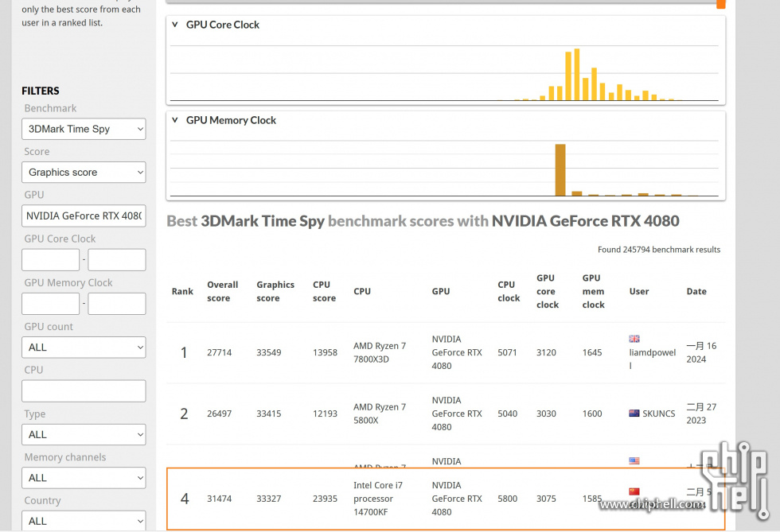The width and height of the screenshot is (780, 532).
Task: Open the GPU count dropdown
Action: point(84,347)
